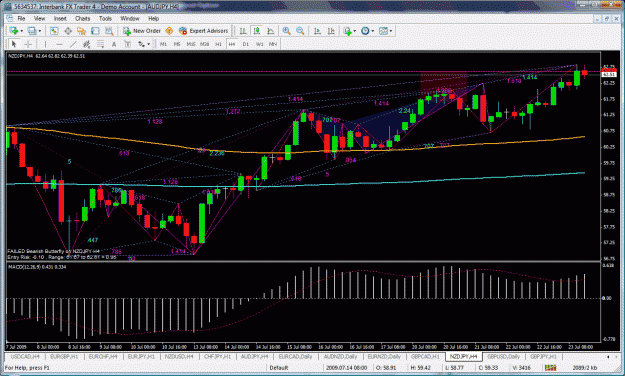Viewport: 625px width, 376px height.
Task: Open the View menu
Action: coord(39,18)
